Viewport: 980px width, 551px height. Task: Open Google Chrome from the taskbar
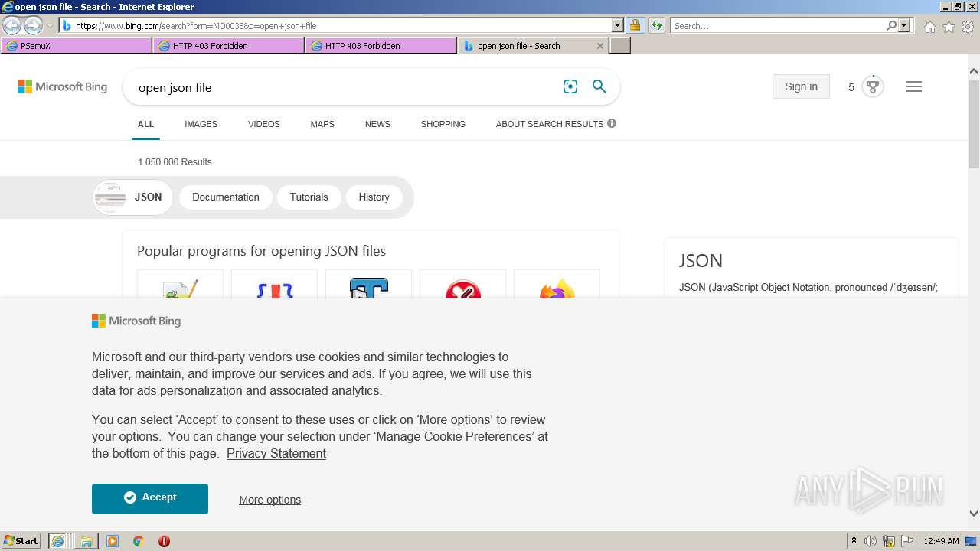coord(139,541)
